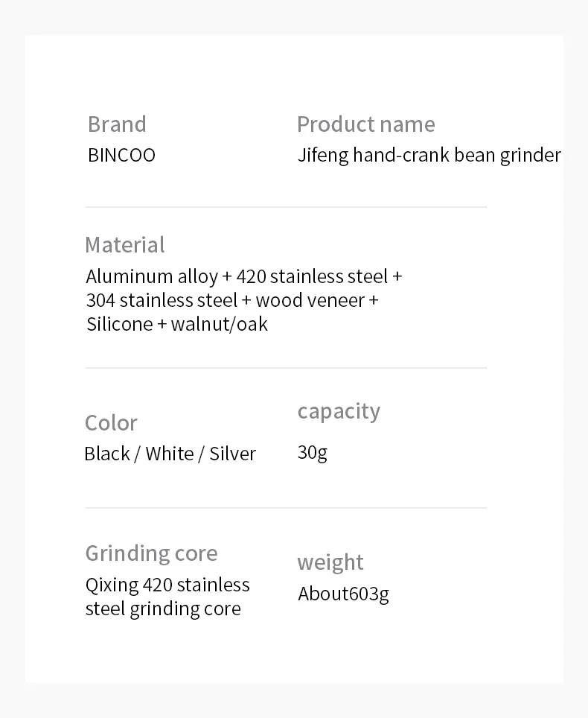Click the Qixing 420 stainless text line
588x718 pixels.
click(x=167, y=585)
